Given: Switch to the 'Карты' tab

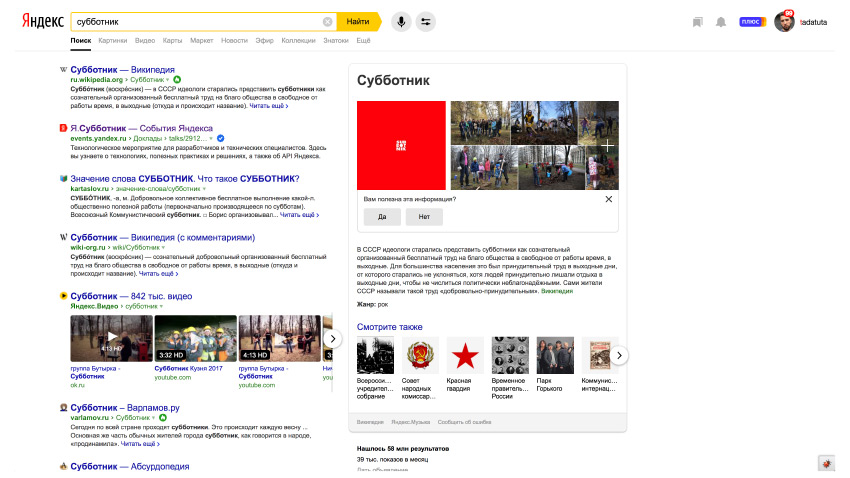Looking at the screenshot, I should (172, 41).
